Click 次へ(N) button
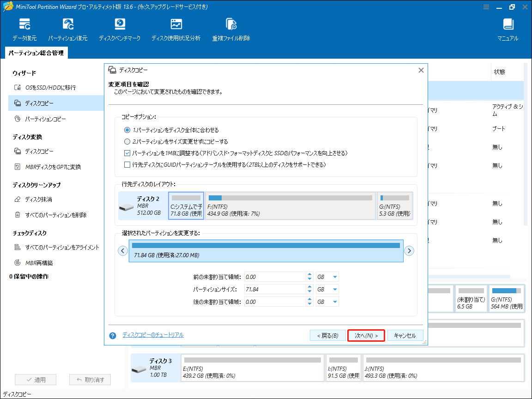 pyautogui.click(x=366, y=336)
